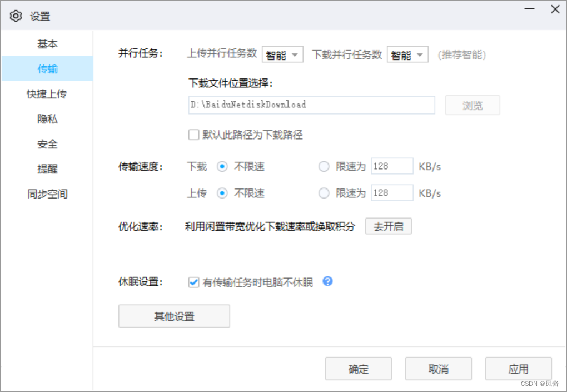Click the blue help question mark icon
The width and height of the screenshot is (567, 392).
coord(327,281)
